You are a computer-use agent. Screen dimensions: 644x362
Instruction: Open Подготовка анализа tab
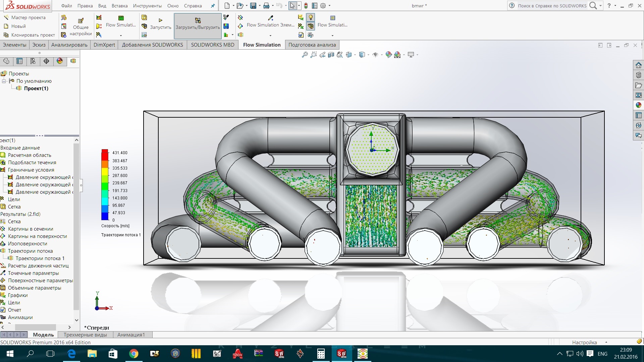[x=312, y=44]
